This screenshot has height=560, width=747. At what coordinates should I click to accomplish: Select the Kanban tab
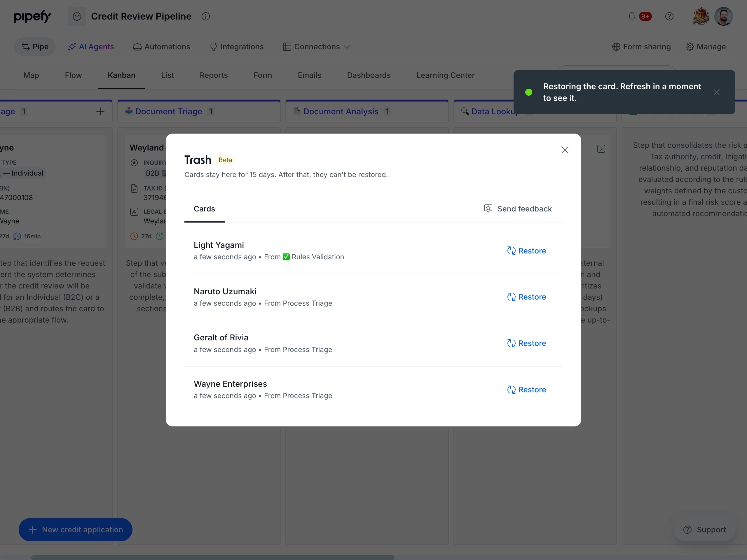[122, 75]
